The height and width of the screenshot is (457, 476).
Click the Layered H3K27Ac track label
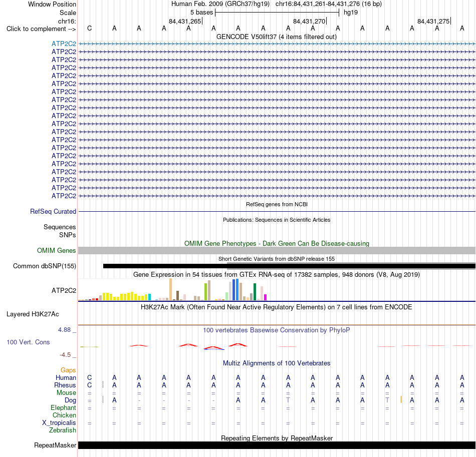pos(33,314)
